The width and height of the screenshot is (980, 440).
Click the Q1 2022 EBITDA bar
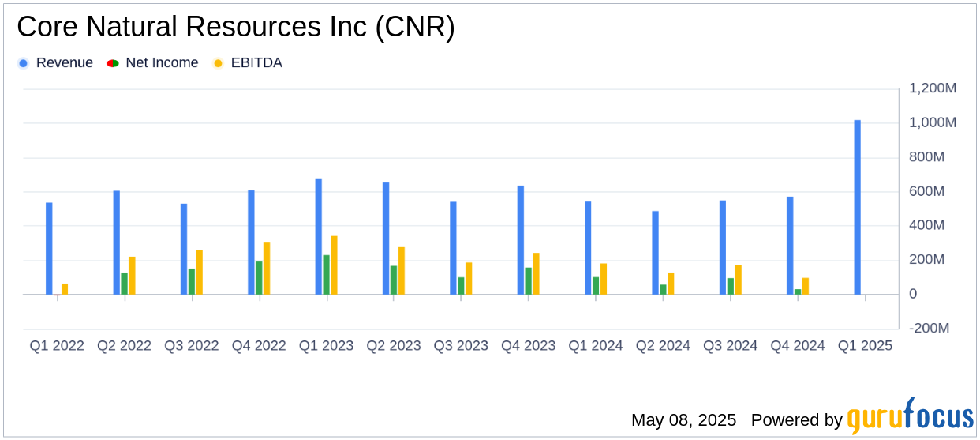coord(65,290)
